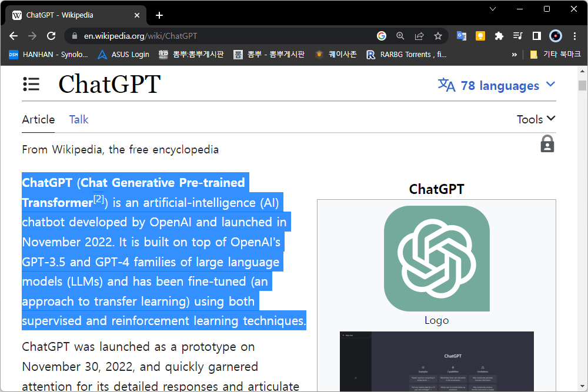Open the Chrome profile avatar
The image size is (588, 392).
click(x=556, y=36)
